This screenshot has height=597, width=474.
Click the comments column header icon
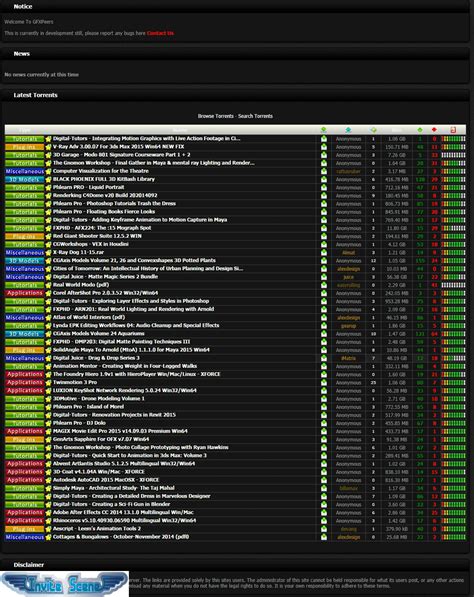[x=373, y=130]
